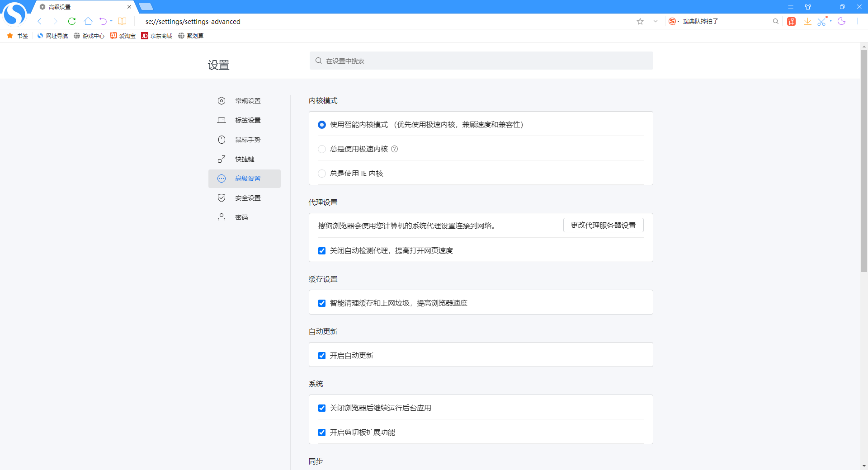Uncheck 开启剪切板扩展功能
Image resolution: width=868 pixels, height=470 pixels.
[321, 432]
